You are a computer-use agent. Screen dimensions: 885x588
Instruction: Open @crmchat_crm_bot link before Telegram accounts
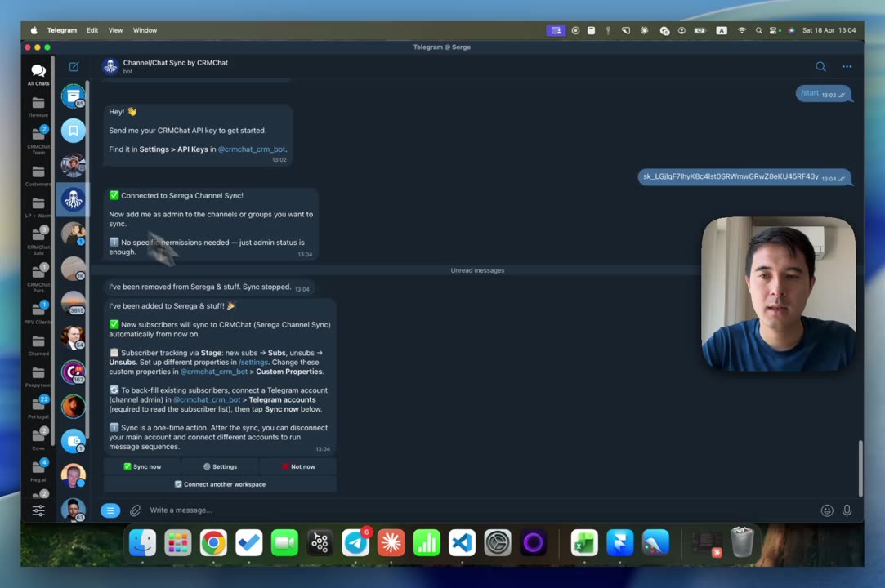[x=207, y=399]
